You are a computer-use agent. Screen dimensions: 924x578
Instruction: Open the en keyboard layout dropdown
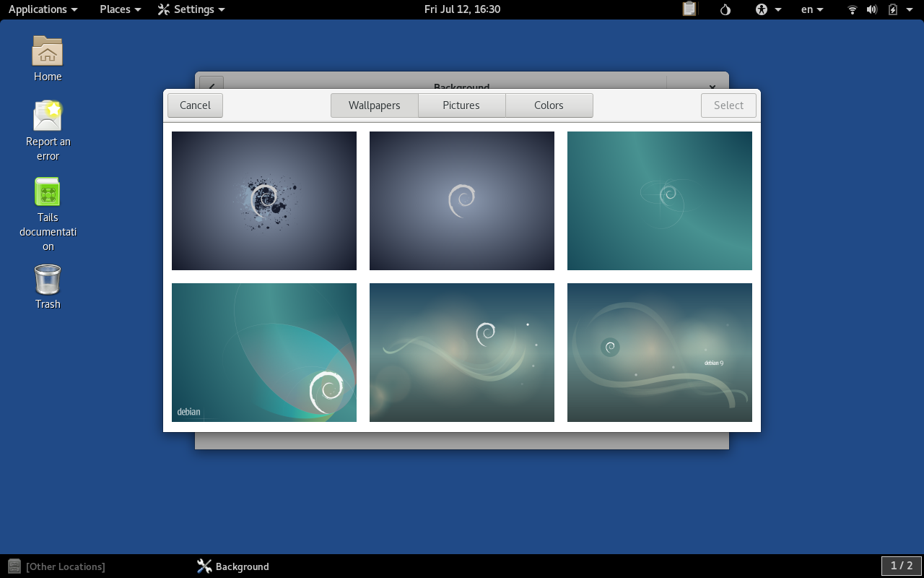coord(812,9)
